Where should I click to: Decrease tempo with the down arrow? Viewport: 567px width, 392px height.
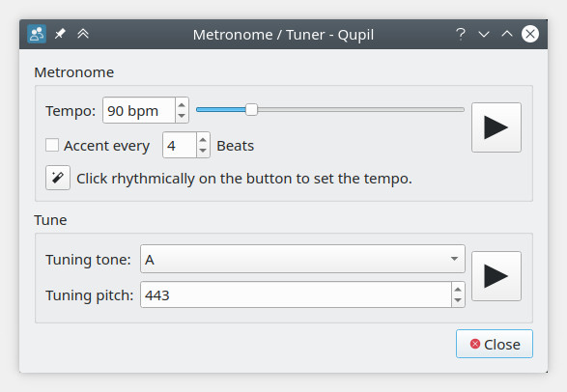(x=182, y=116)
